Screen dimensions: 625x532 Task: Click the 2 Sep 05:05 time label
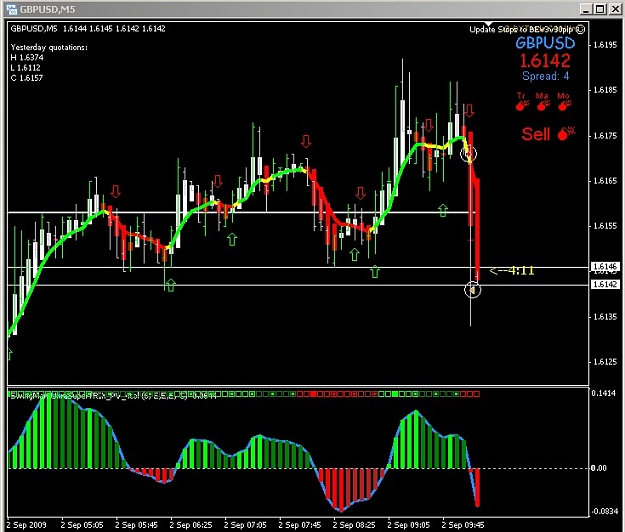pyautogui.click(x=82, y=525)
